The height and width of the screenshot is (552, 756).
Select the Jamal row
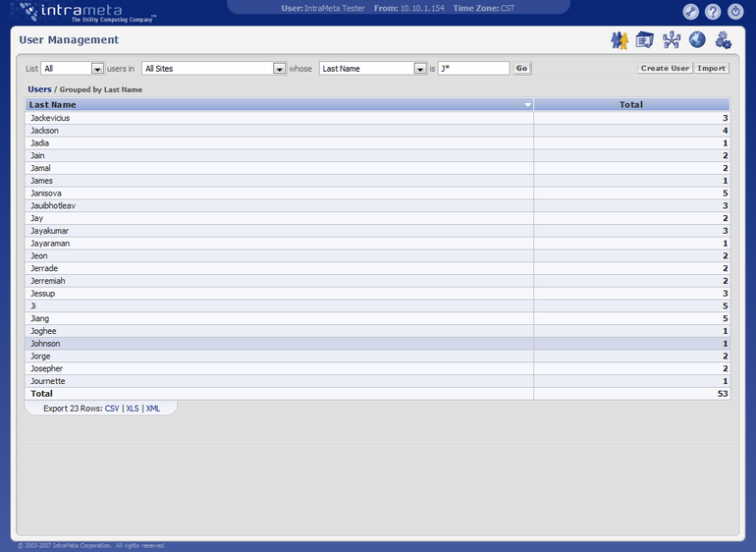pos(378,168)
